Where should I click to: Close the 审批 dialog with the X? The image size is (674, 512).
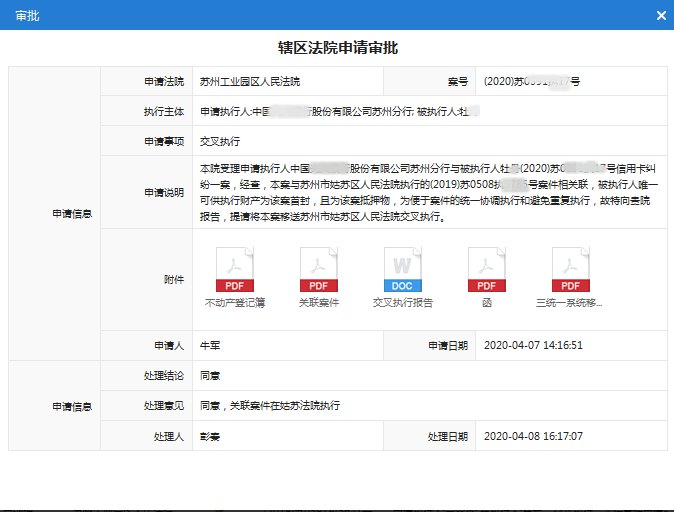coord(660,15)
